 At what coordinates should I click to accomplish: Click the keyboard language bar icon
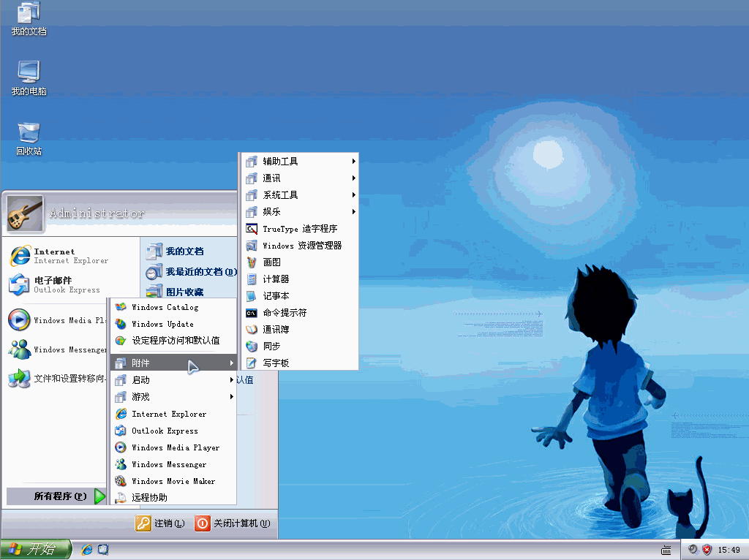pos(666,550)
